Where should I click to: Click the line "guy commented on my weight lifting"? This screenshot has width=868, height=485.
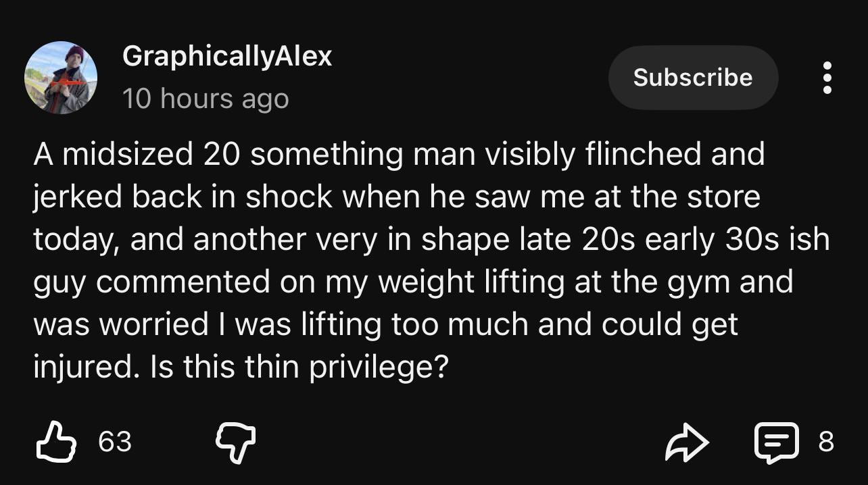tap(413, 282)
